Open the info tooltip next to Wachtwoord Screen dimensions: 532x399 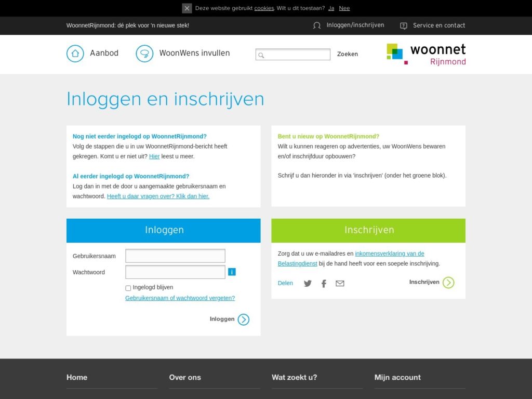click(232, 272)
